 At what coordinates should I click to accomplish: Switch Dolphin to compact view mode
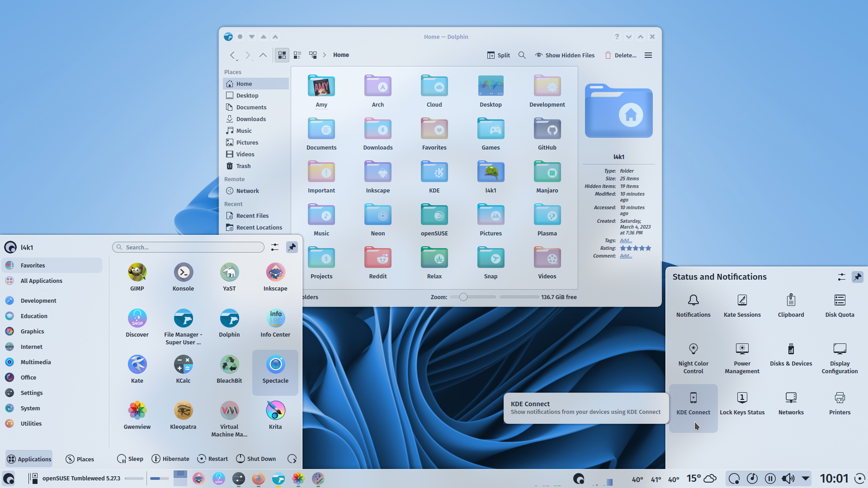point(297,55)
